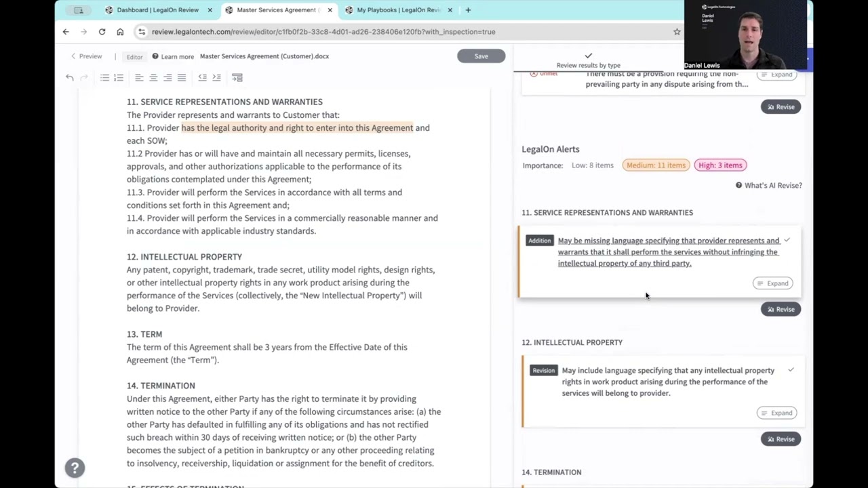Revise the service warranties addition alert
Screen dimensions: 868x488
click(x=781, y=309)
